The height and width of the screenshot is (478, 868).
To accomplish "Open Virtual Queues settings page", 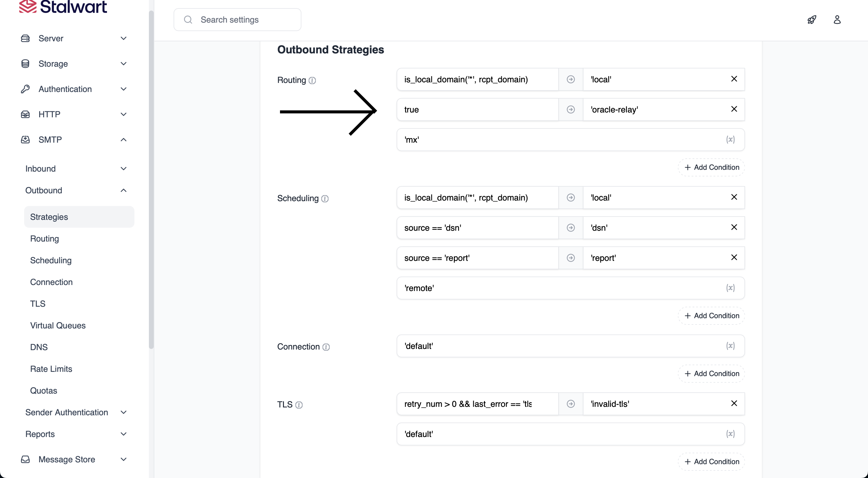I will pos(58,325).
